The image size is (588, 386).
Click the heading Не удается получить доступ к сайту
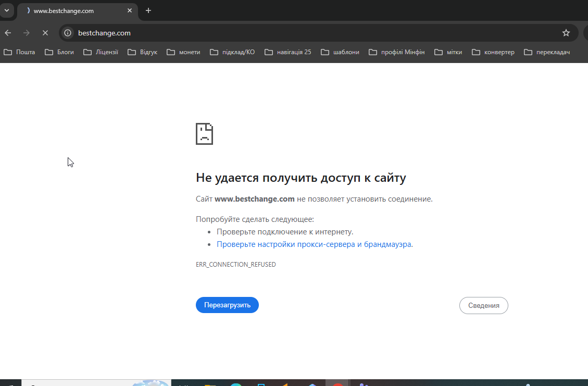pyautogui.click(x=301, y=178)
